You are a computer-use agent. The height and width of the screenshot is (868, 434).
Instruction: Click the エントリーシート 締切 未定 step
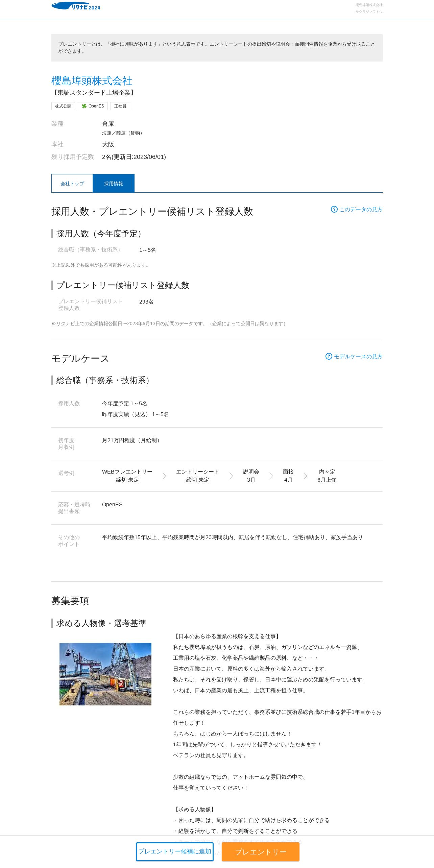[197, 476]
